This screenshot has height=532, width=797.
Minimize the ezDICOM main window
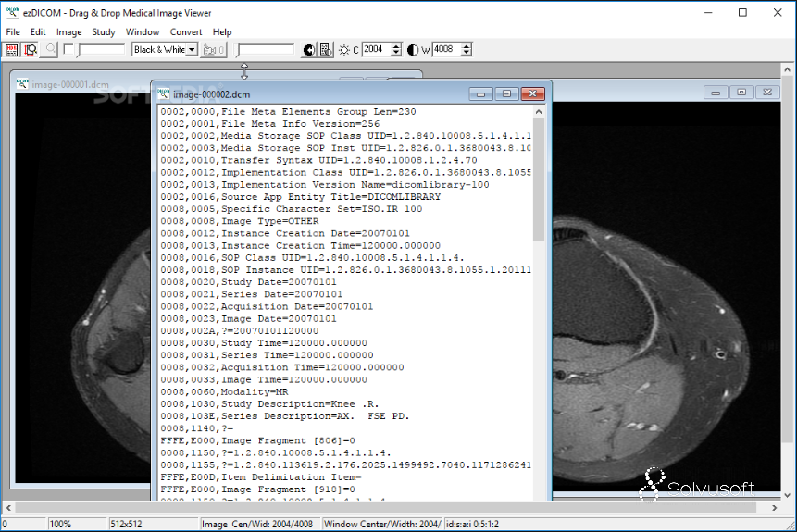(708, 13)
